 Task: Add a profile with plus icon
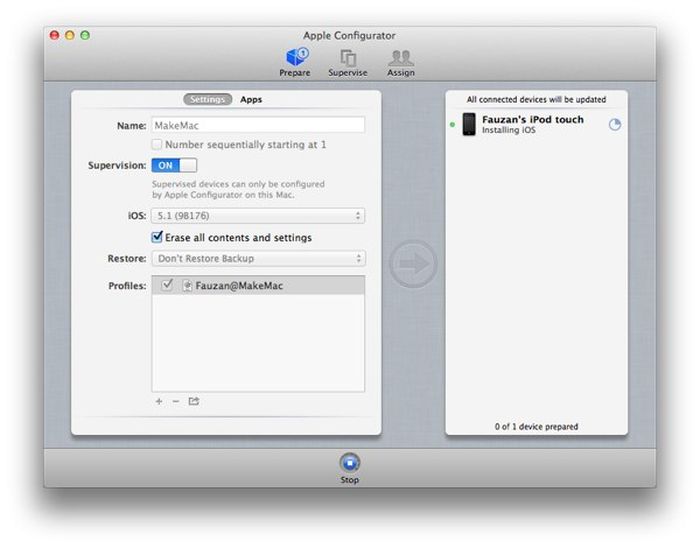point(159,401)
